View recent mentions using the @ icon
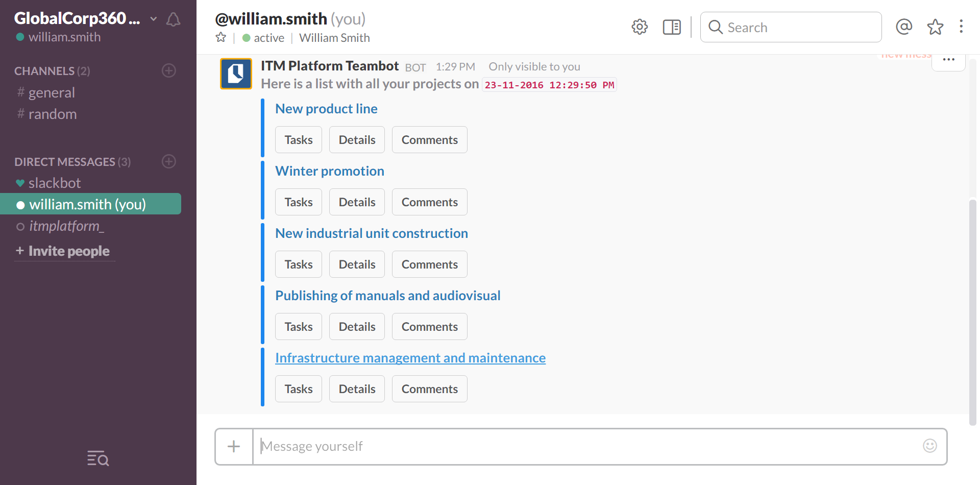 point(904,27)
